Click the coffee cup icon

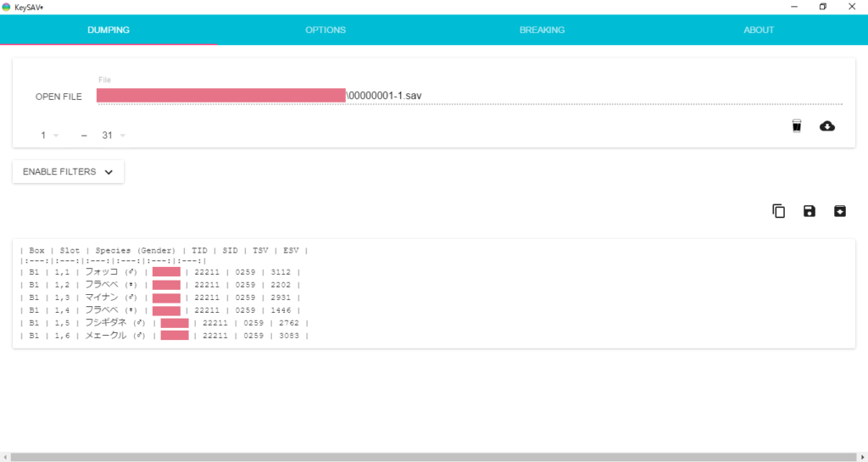[x=796, y=126]
